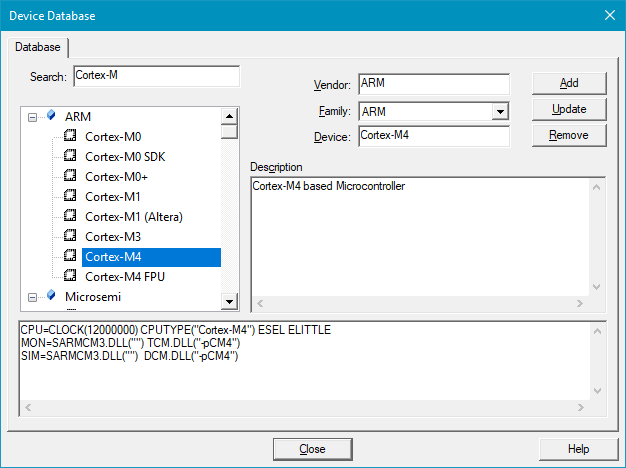Switch to the Database tab
The height and width of the screenshot is (468, 626).
[x=38, y=47]
